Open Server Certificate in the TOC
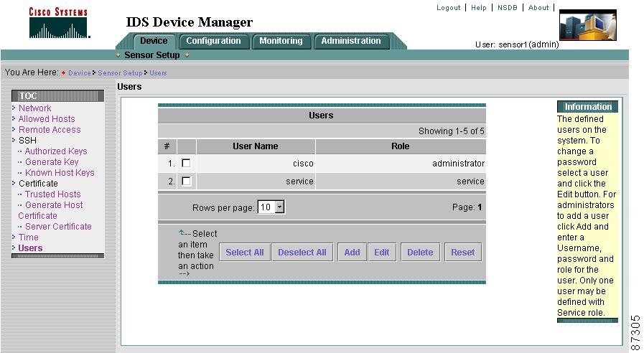This screenshot has height=353, width=644. [58, 226]
